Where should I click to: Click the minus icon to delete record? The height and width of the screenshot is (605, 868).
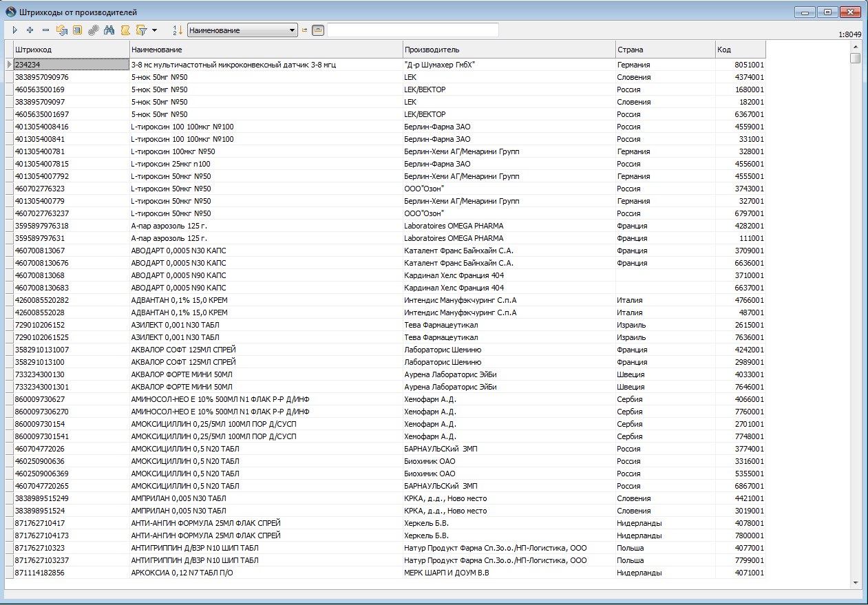[x=45, y=30]
